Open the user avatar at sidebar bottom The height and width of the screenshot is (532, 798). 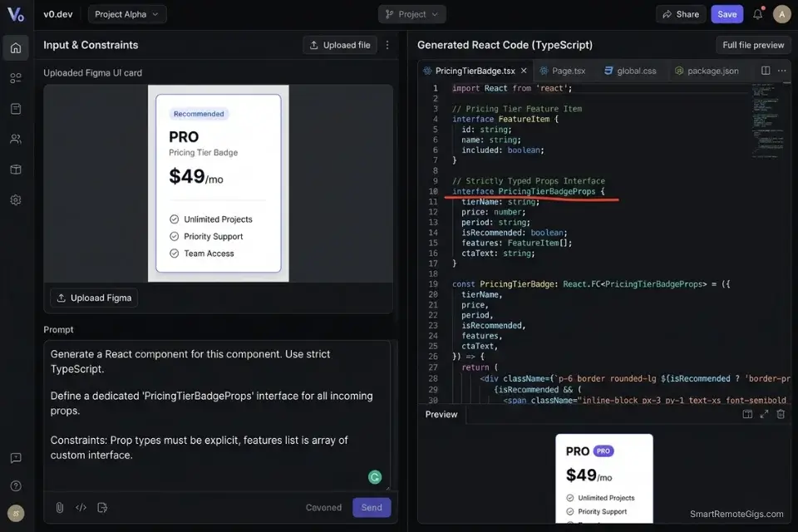(x=16, y=513)
